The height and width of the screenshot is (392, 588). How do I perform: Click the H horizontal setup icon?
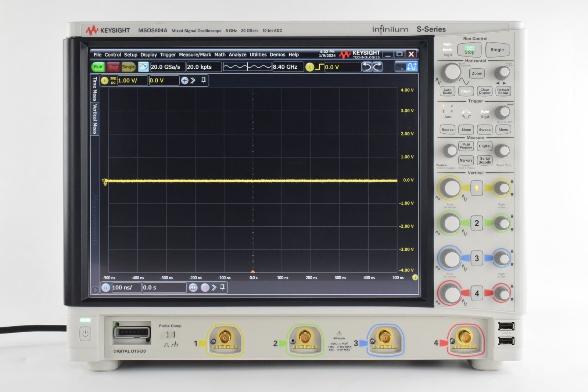point(105,288)
